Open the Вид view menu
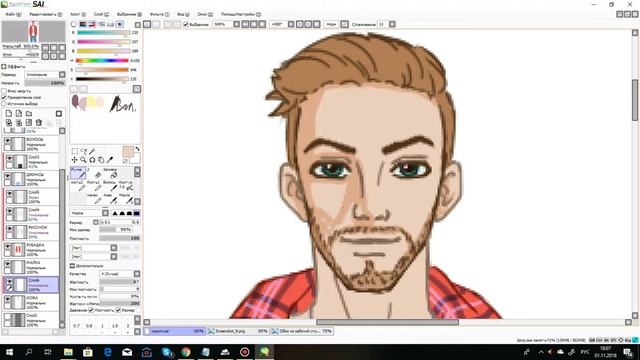Viewport: 640px width, 360px height. [x=183, y=14]
